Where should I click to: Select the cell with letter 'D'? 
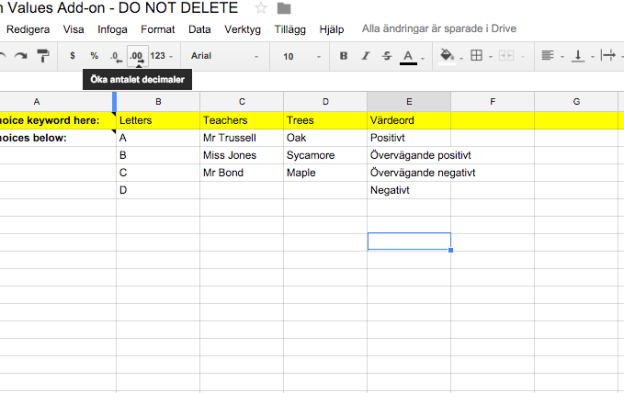(158, 191)
